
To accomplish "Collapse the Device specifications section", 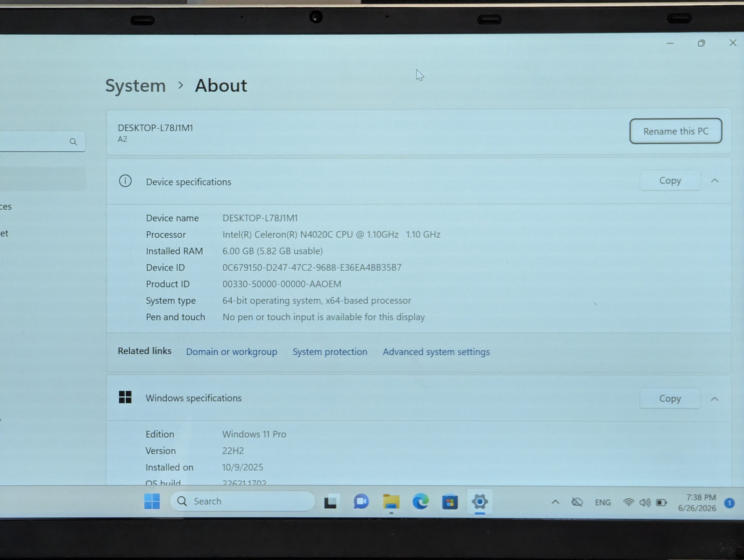I will [x=715, y=180].
